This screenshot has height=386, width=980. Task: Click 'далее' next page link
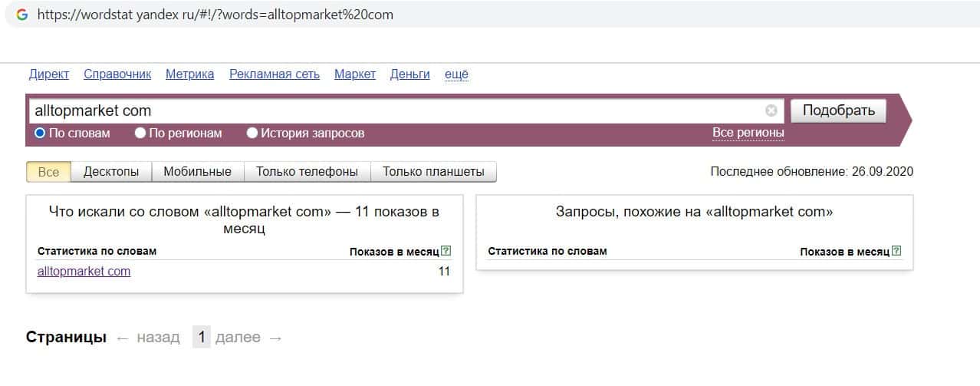coord(249,337)
